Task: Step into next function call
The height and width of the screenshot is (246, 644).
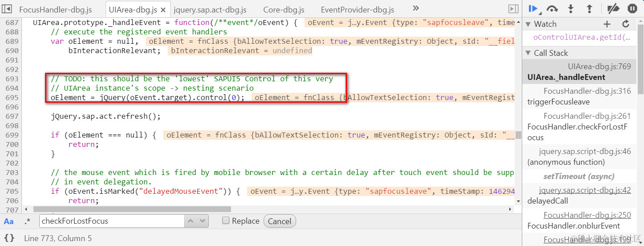Action: (571, 8)
